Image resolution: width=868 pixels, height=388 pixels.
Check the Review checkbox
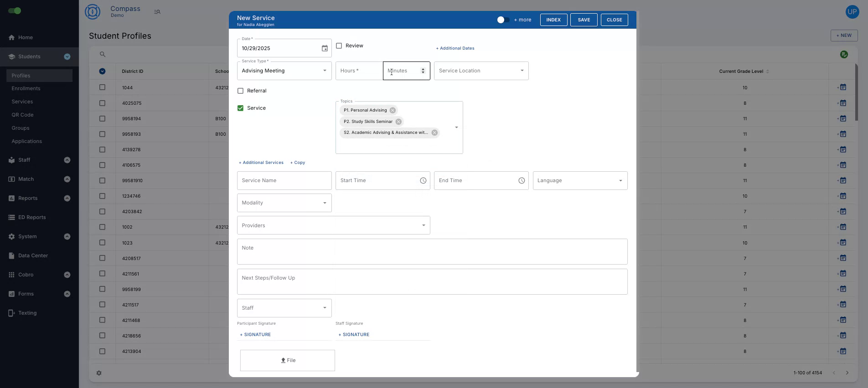click(339, 46)
